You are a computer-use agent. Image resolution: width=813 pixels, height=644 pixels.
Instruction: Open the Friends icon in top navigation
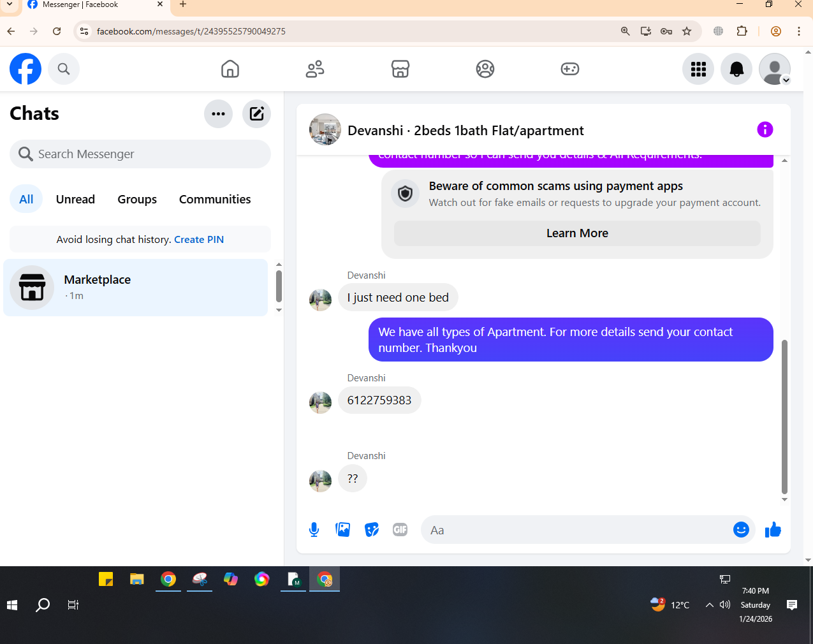tap(315, 69)
